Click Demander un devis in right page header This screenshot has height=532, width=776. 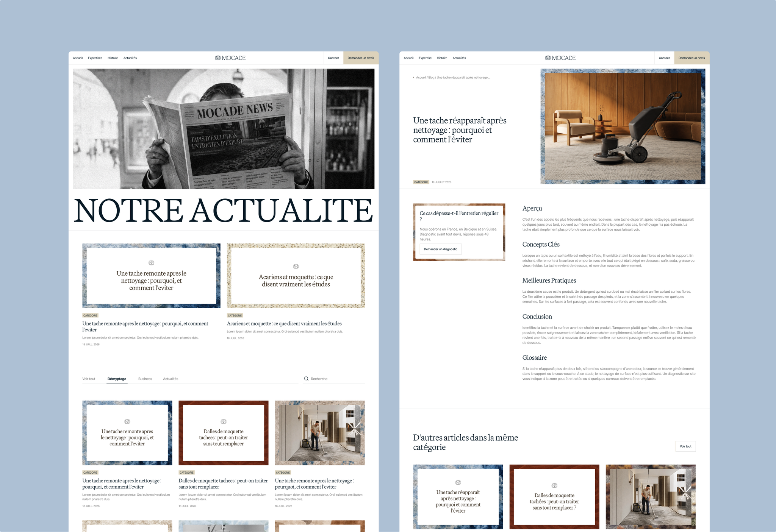pos(692,58)
